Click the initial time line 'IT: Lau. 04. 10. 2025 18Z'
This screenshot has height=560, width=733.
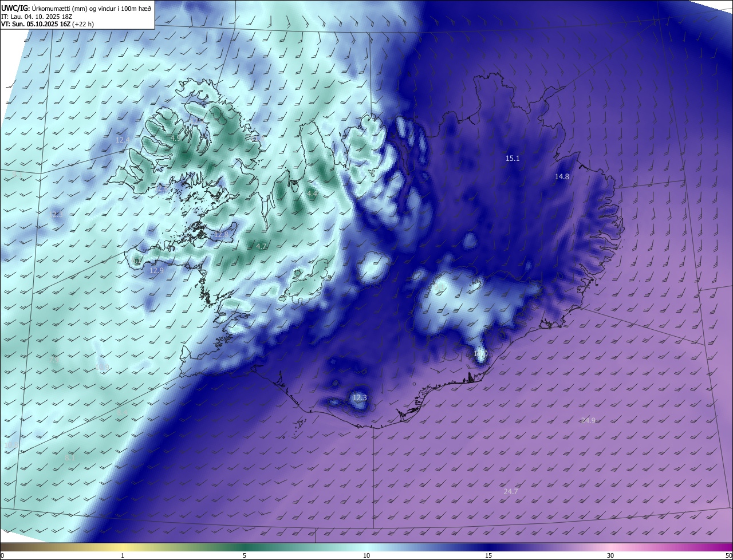point(37,16)
